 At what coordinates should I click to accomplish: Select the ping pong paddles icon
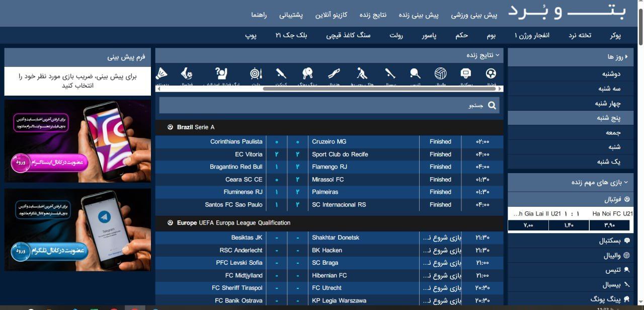(308, 74)
